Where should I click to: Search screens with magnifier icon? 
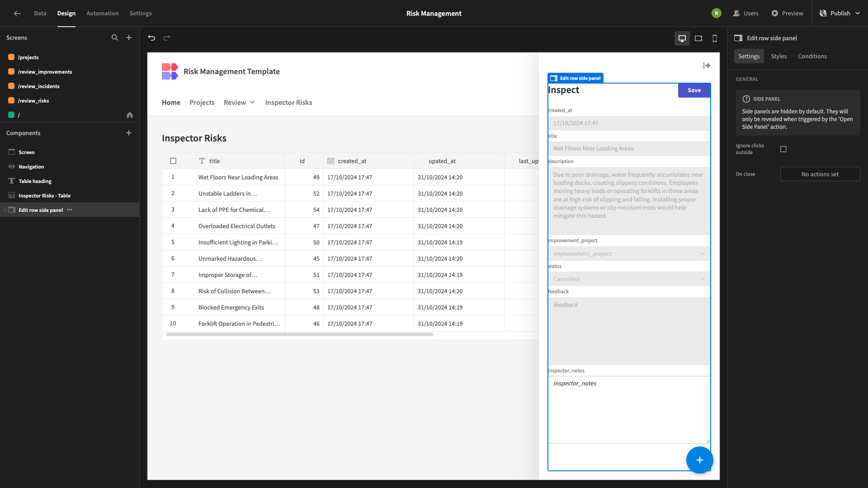(x=115, y=38)
